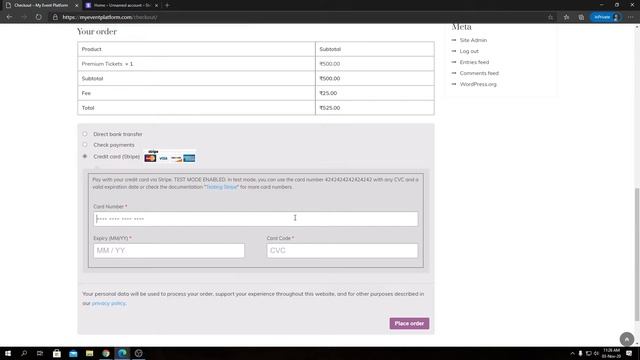Click the page vertical scrollbar thumb
The width and height of the screenshot is (640, 360).
tap(637, 254)
